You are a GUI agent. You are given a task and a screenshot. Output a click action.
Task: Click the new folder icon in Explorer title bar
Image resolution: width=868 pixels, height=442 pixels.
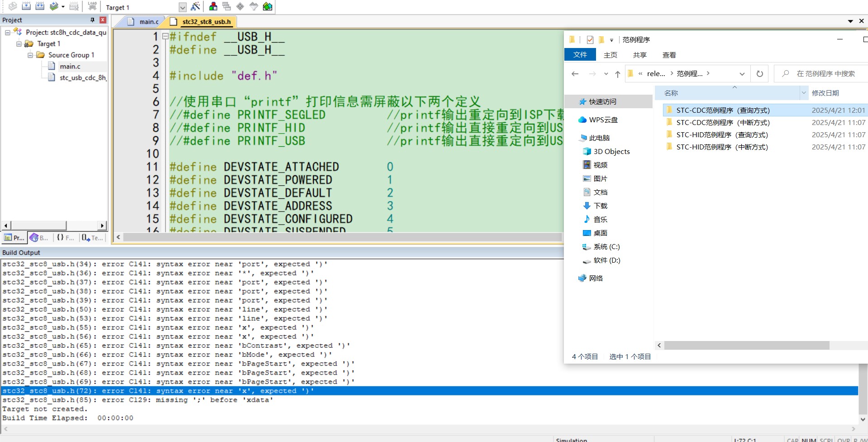(601, 40)
